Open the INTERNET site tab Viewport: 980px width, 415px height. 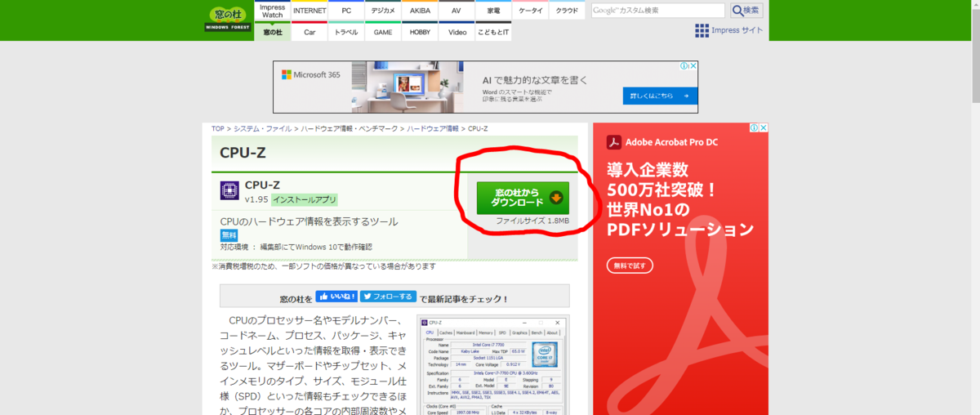310,11
